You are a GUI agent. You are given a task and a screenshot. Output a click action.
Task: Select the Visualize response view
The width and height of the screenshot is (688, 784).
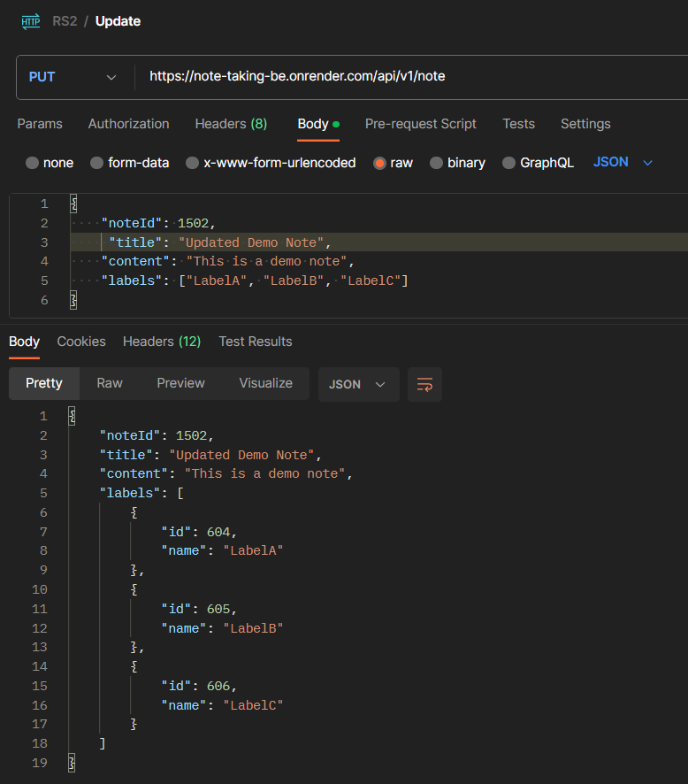265,383
